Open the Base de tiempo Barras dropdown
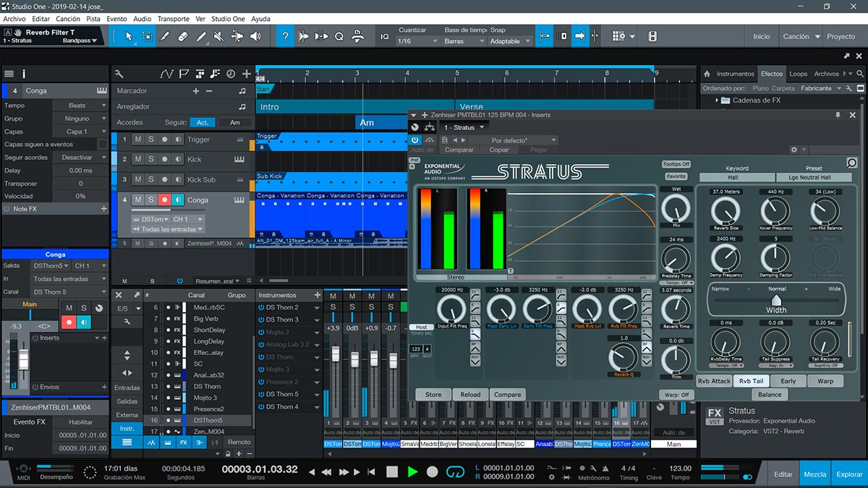Image resolution: width=868 pixels, height=488 pixels. click(463, 41)
